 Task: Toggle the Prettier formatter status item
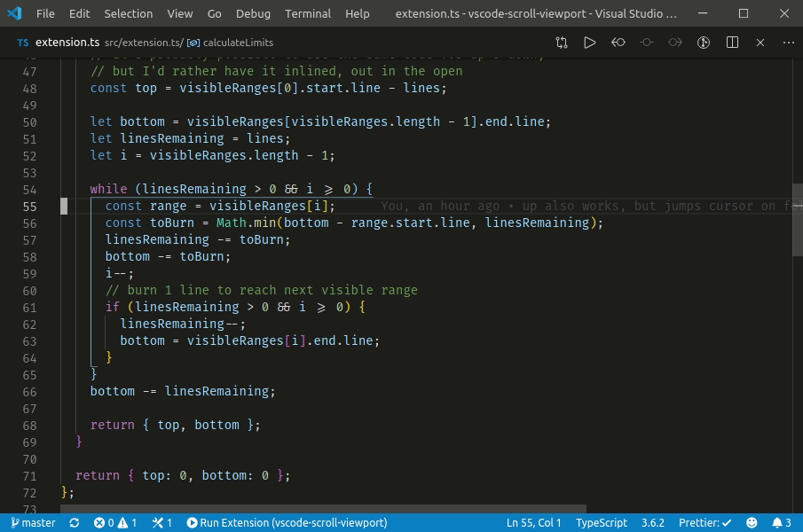[704, 522]
